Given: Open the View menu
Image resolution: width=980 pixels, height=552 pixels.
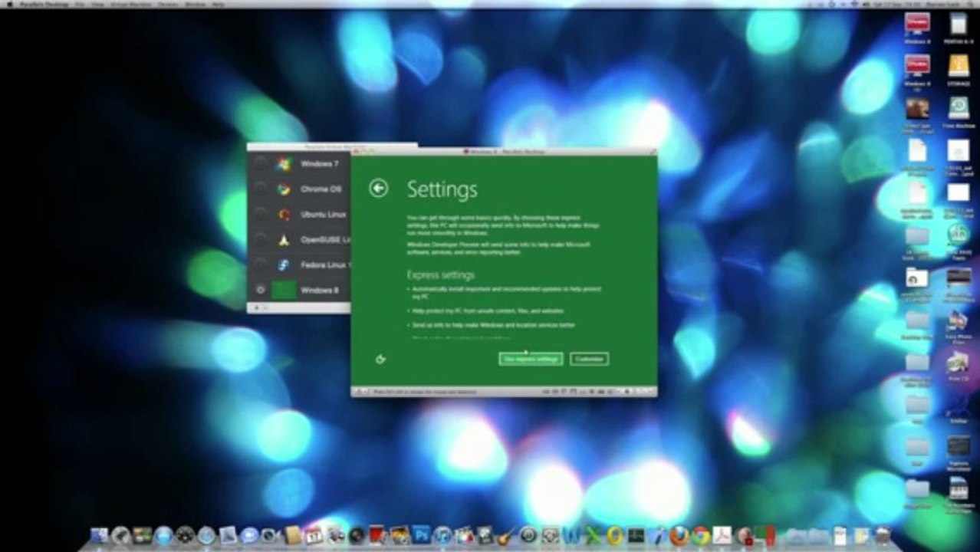Looking at the screenshot, I should point(97,4).
